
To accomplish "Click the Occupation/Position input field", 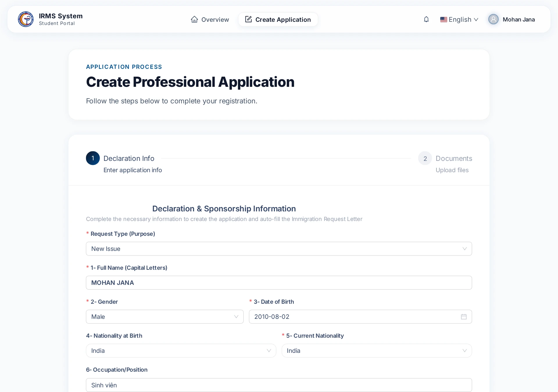I will (x=279, y=385).
